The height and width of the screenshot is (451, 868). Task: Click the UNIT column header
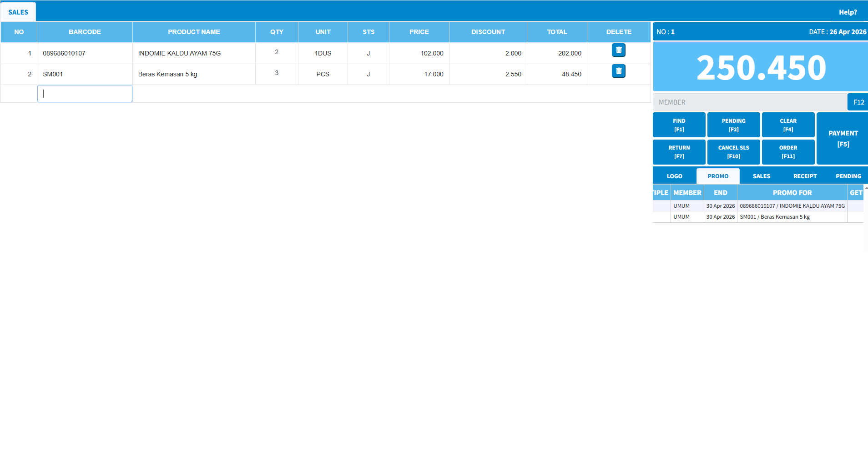pos(323,32)
